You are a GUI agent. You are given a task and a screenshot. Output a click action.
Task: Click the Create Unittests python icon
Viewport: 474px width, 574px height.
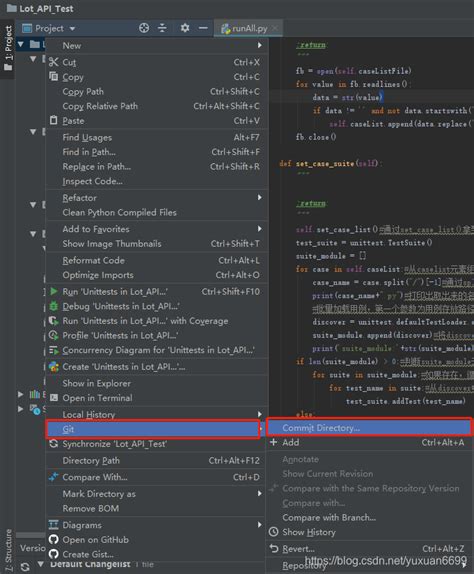(x=54, y=366)
